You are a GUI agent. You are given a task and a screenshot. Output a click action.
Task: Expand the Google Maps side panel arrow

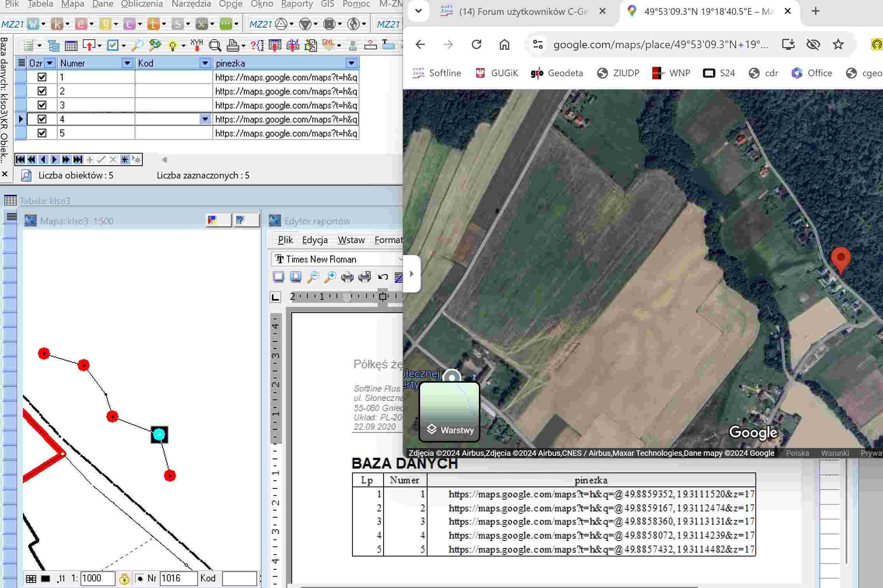(412, 274)
